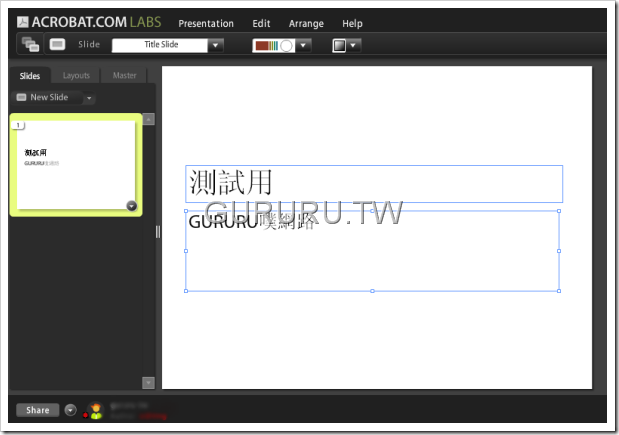Open the Edit menu
The height and width of the screenshot is (435, 619).
point(261,24)
